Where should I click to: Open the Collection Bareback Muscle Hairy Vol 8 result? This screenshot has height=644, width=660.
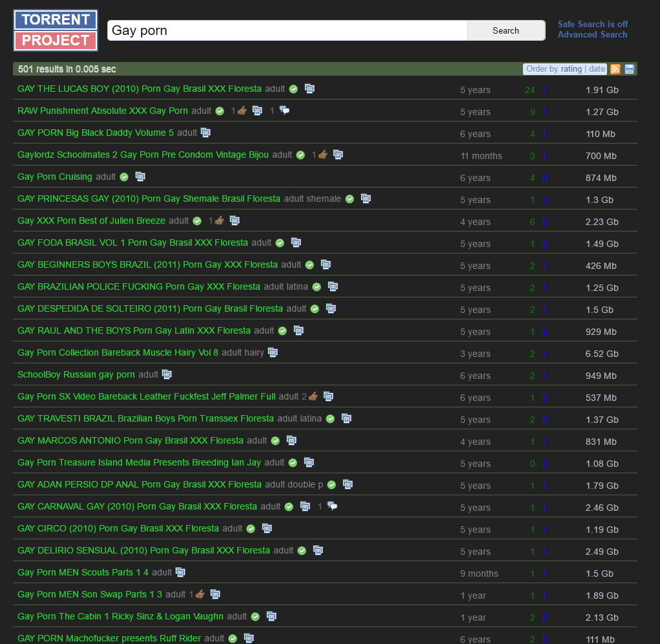tap(118, 352)
